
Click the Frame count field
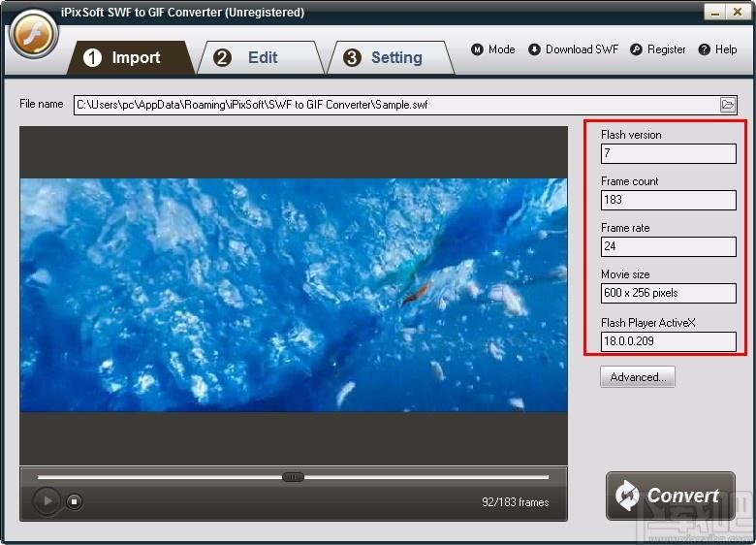click(668, 200)
